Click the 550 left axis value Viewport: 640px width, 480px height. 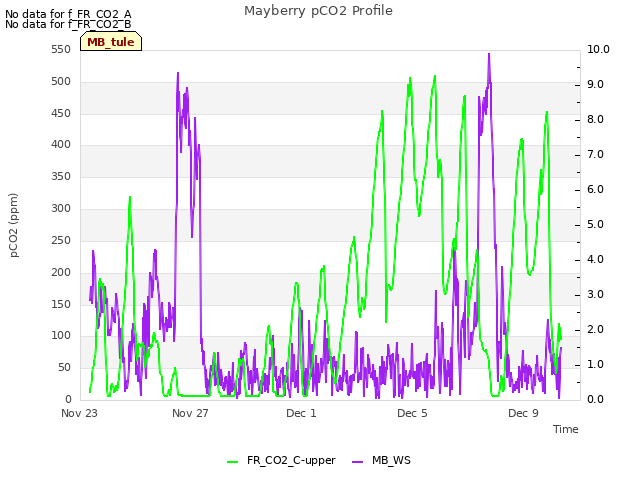point(61,50)
